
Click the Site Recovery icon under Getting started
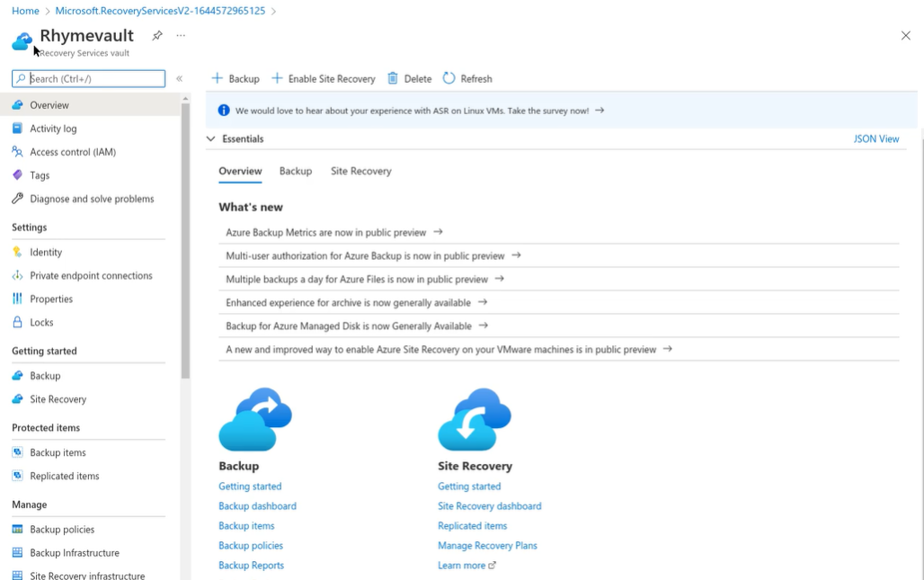18,399
